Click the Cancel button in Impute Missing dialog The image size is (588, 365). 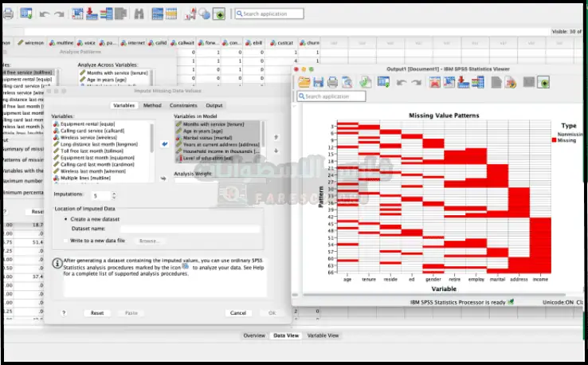point(237,313)
